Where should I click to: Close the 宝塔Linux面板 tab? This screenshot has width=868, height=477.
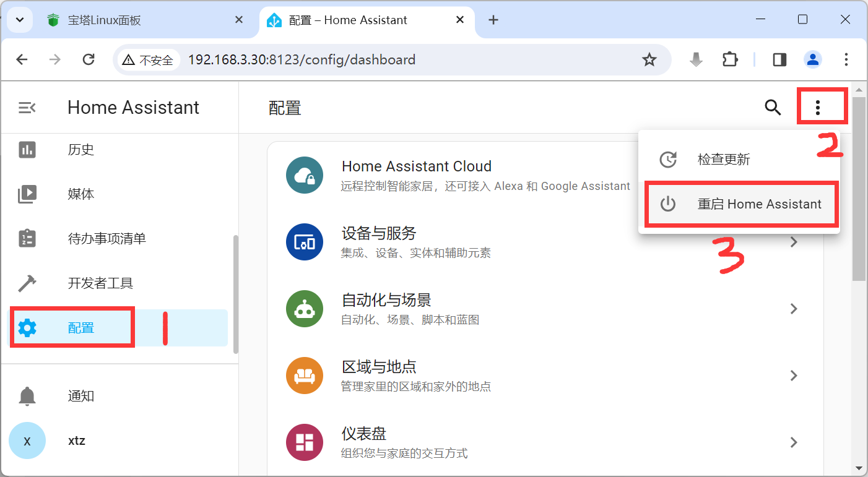pyautogui.click(x=239, y=20)
